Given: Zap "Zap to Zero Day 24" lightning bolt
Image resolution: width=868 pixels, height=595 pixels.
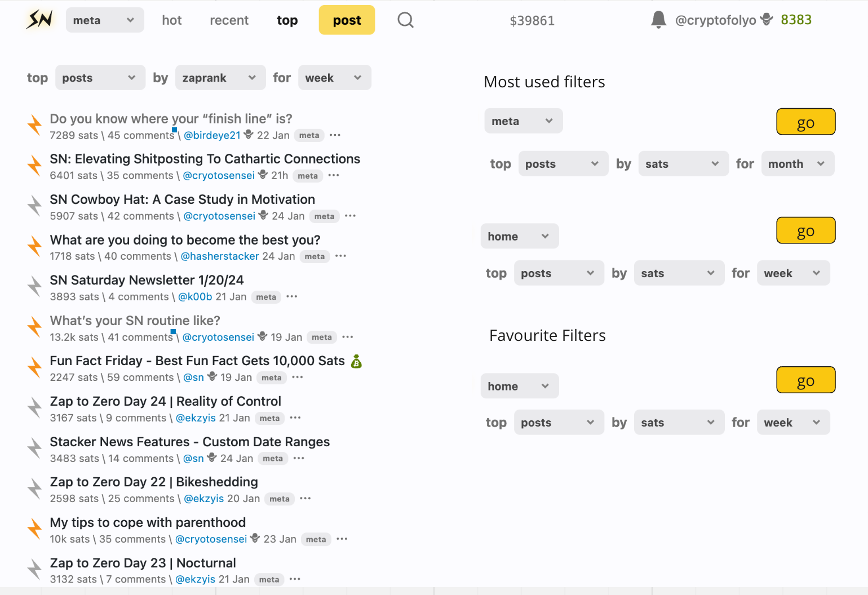Looking at the screenshot, I should (35, 408).
